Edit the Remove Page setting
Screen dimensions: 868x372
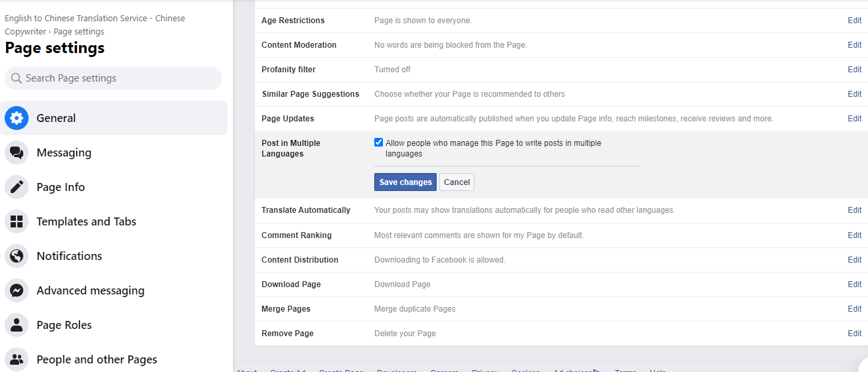(x=854, y=334)
